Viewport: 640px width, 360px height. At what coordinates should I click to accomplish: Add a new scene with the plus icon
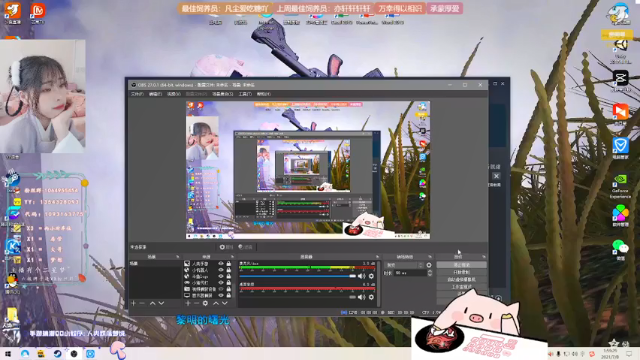[x=133, y=303]
